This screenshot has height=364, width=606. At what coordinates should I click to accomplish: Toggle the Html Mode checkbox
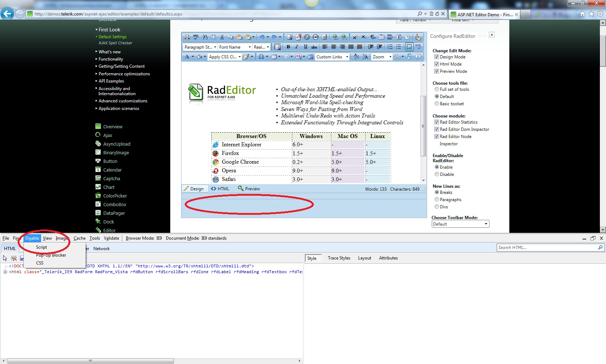click(x=436, y=64)
